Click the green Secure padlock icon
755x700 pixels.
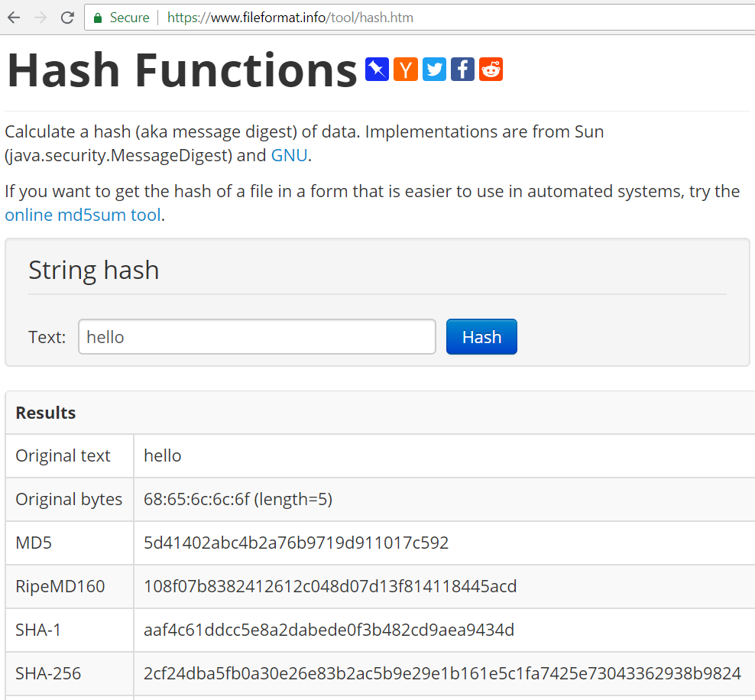coord(98,18)
